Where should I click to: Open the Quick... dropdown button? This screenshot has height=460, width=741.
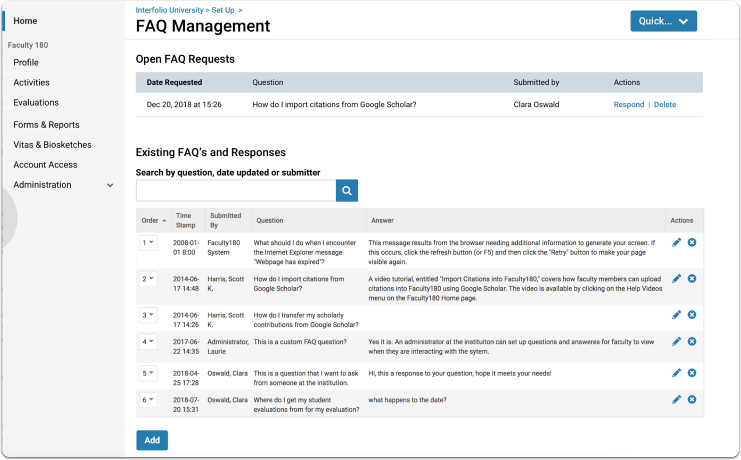663,21
